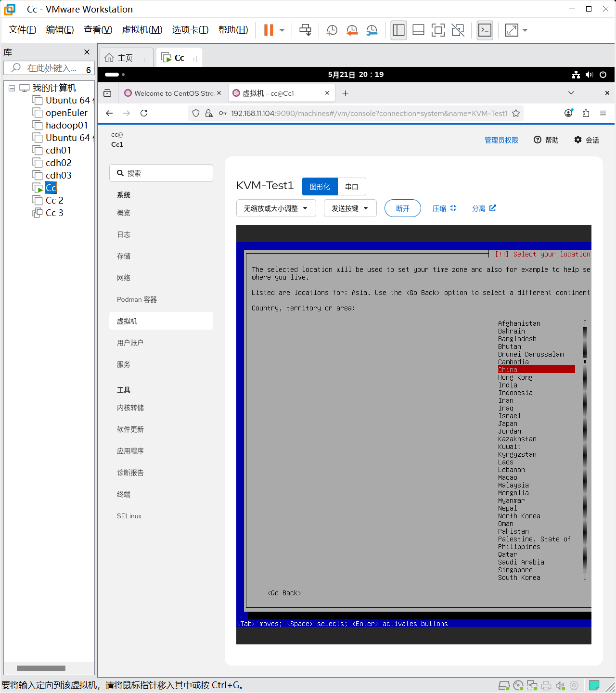Open the 帮助(H) menu
This screenshot has width=616, height=693.
(x=233, y=30)
